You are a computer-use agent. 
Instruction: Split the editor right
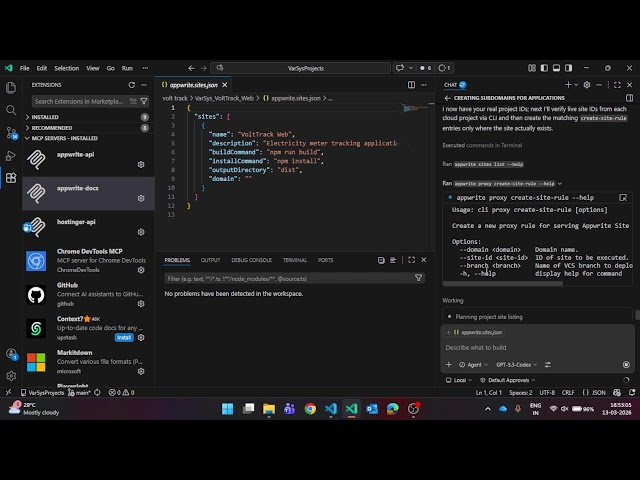[411, 85]
